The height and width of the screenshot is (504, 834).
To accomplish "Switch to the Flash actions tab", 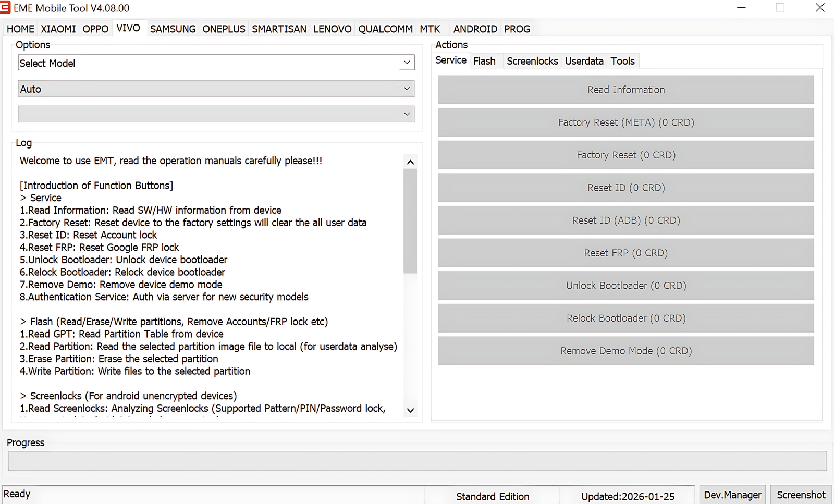I will point(484,60).
